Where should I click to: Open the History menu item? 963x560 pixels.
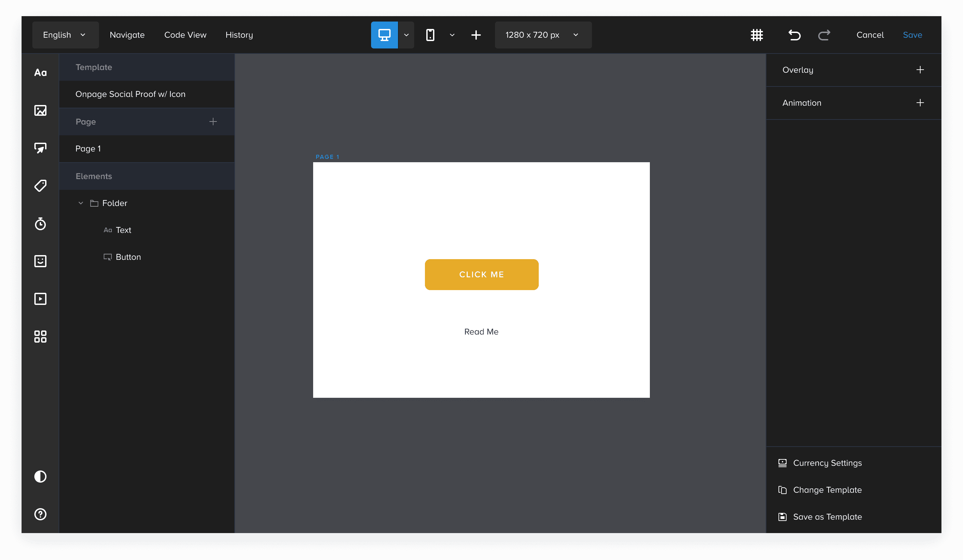pos(239,35)
